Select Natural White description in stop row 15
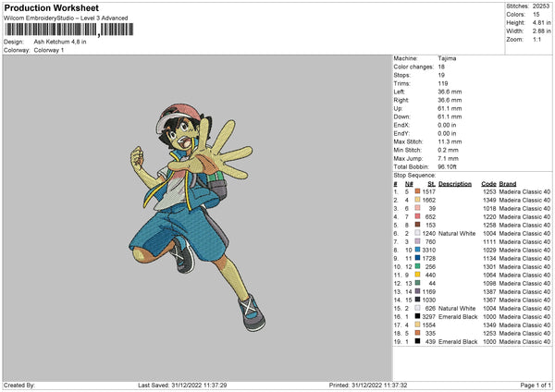 coord(457,308)
